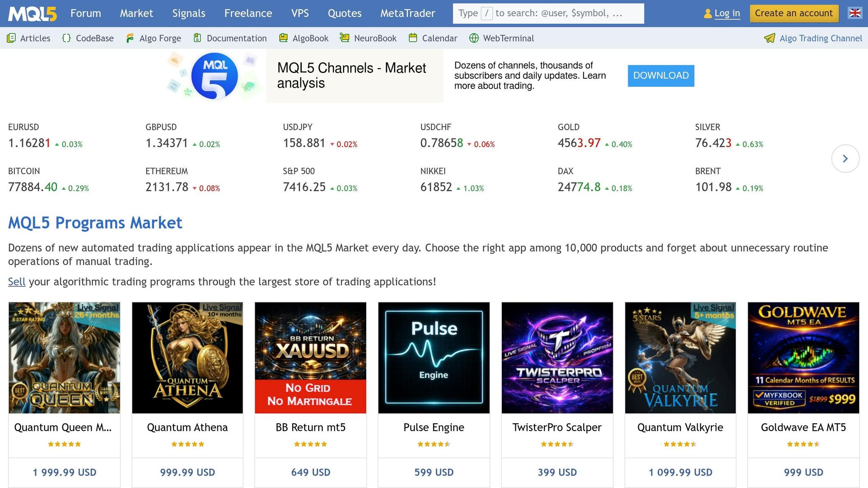Click the MQL5 Channels - Market analysis banner title

coord(352,75)
